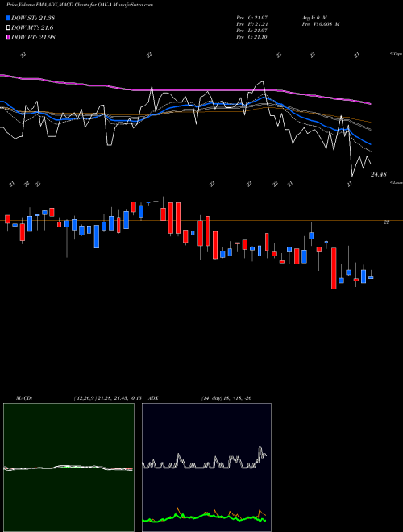
Task: Click the 'MACD:' panel heading
Action: 23,398
